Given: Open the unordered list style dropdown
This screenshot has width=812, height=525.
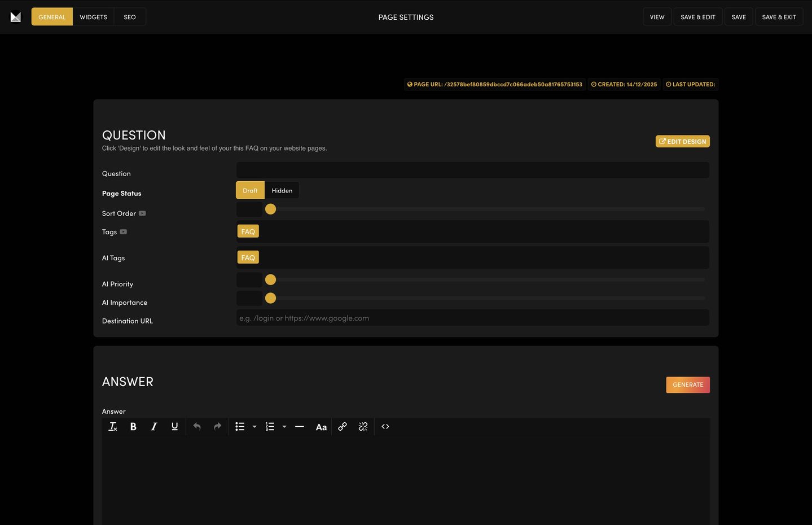Looking at the screenshot, I should click(254, 426).
